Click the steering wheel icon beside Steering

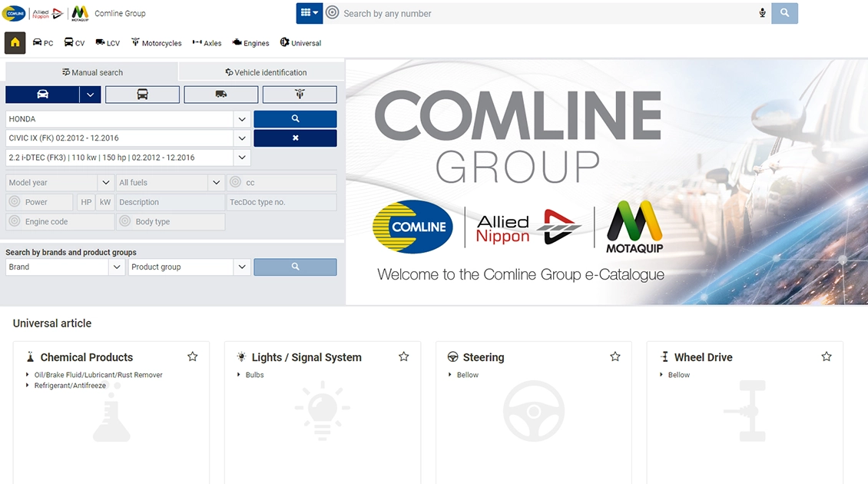453,357
